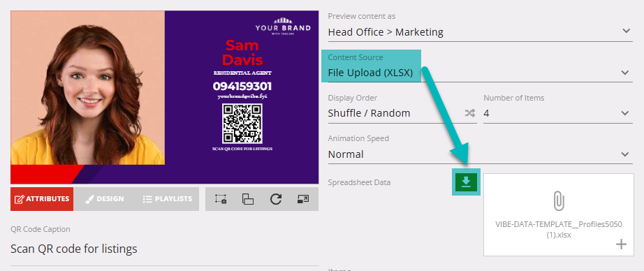
Task: Click the refresh preview icon
Action: tap(276, 199)
